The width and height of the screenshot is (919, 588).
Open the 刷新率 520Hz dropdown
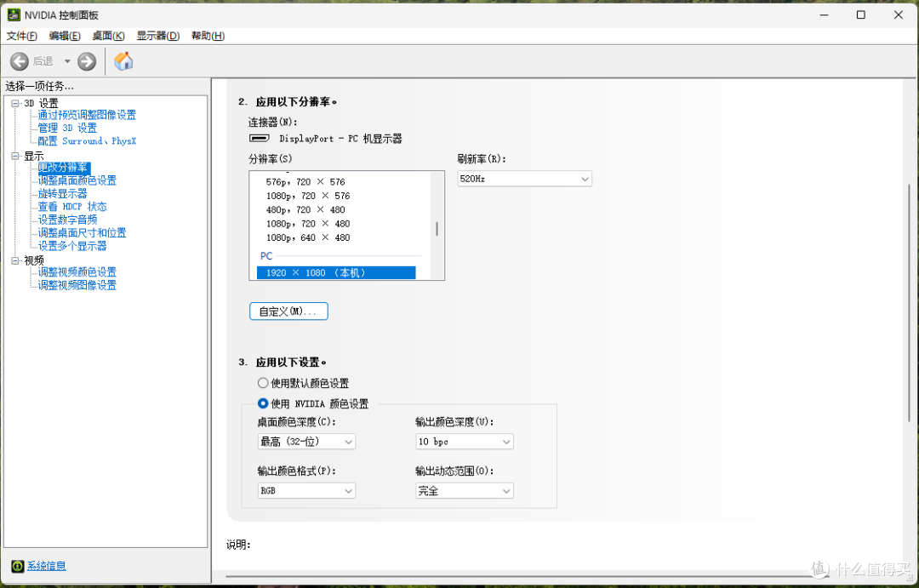click(x=524, y=179)
